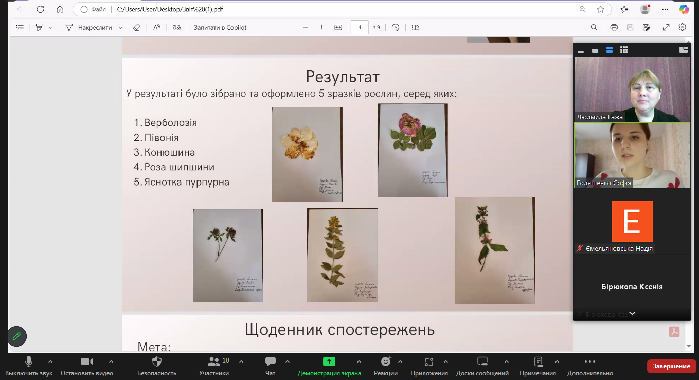Toggle Zoom panel side layout icon
Image resolution: width=699 pixels, height=380 pixels.
(x=683, y=50)
